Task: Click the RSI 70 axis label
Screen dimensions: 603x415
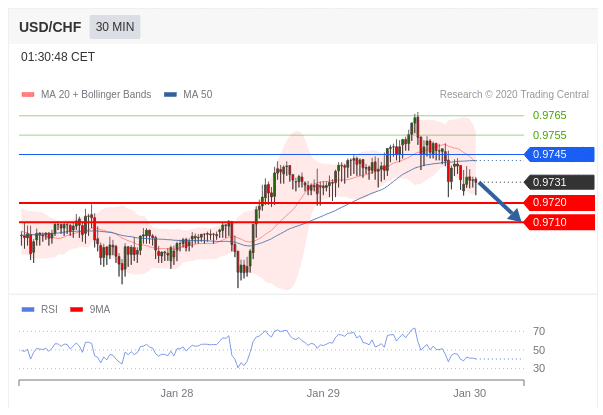Action: (539, 331)
